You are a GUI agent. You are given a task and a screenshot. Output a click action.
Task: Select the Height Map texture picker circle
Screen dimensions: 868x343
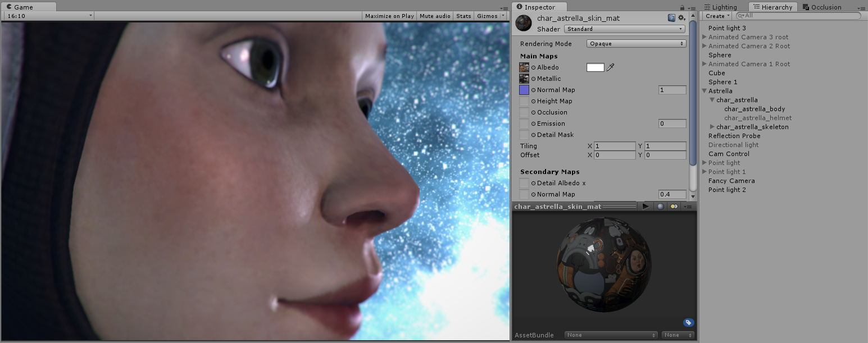[x=534, y=101]
